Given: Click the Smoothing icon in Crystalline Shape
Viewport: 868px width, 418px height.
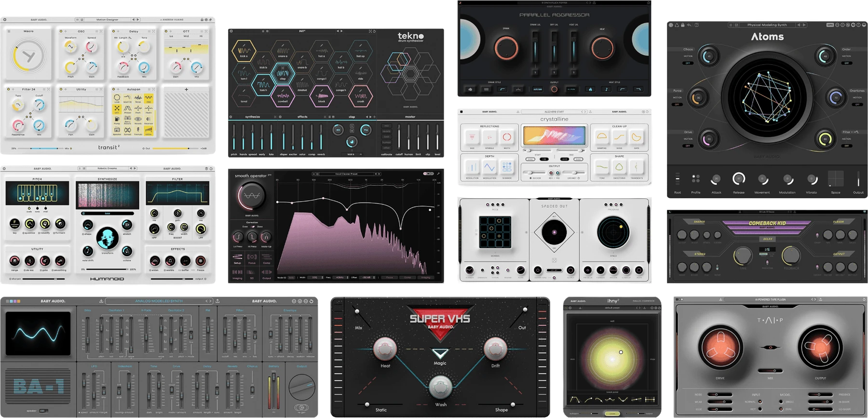Looking at the screenshot, I should click(x=619, y=167).
